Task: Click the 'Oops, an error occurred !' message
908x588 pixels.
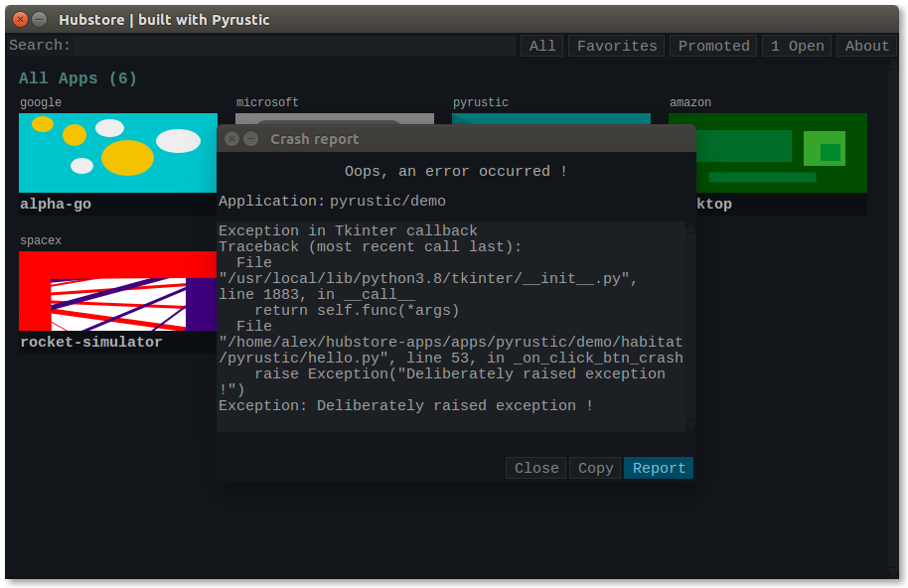Action: [x=456, y=171]
